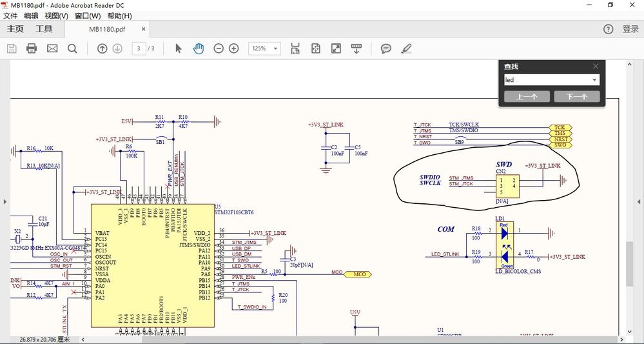Add a comment with the speech bubble icon

[385, 48]
